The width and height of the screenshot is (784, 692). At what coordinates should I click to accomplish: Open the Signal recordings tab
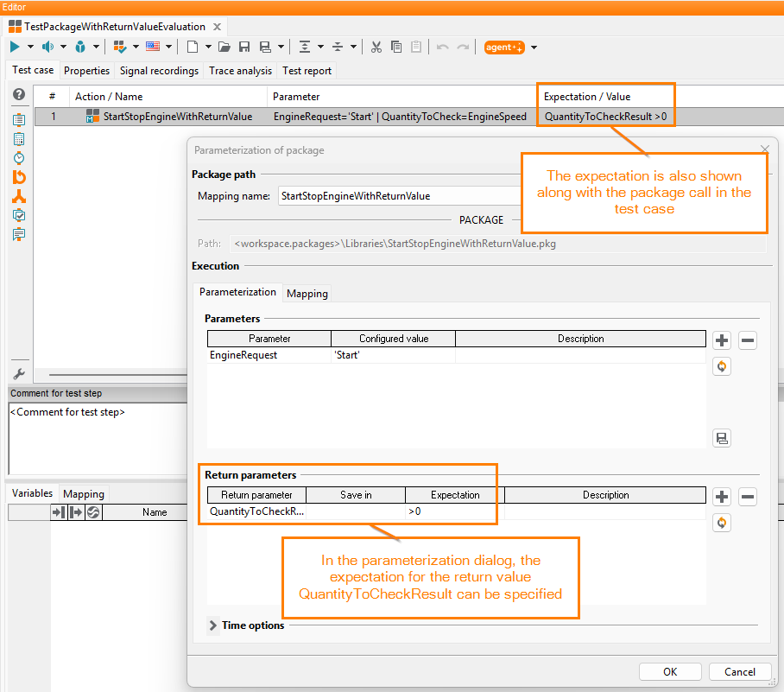click(159, 71)
